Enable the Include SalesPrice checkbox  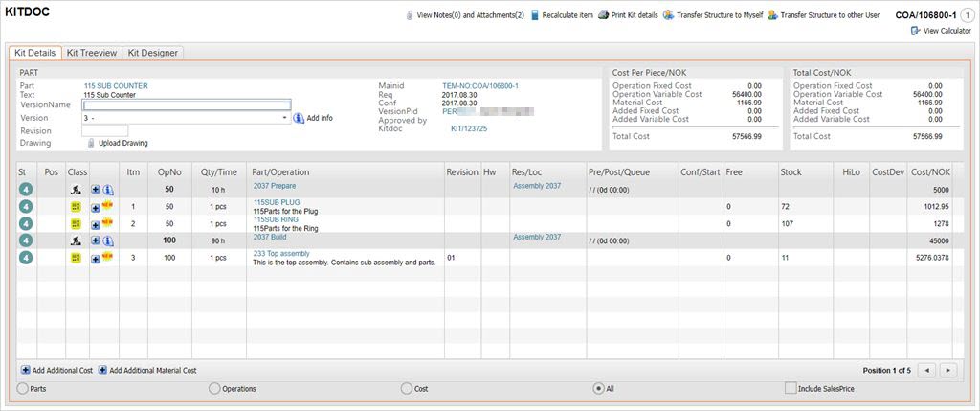pyautogui.click(x=791, y=388)
